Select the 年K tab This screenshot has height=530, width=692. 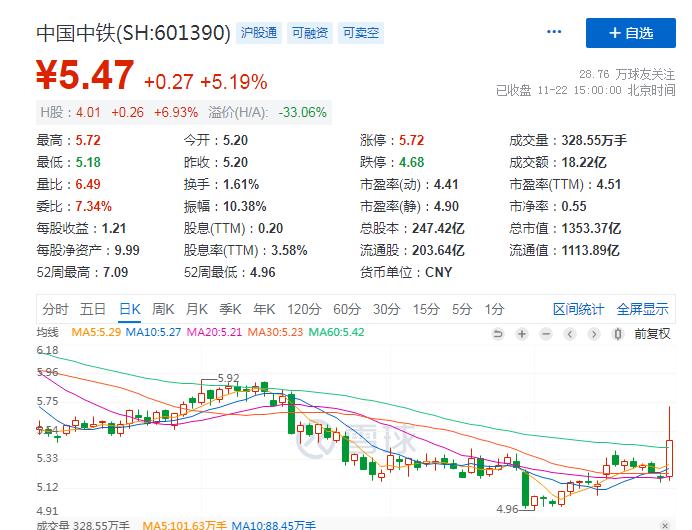264,309
